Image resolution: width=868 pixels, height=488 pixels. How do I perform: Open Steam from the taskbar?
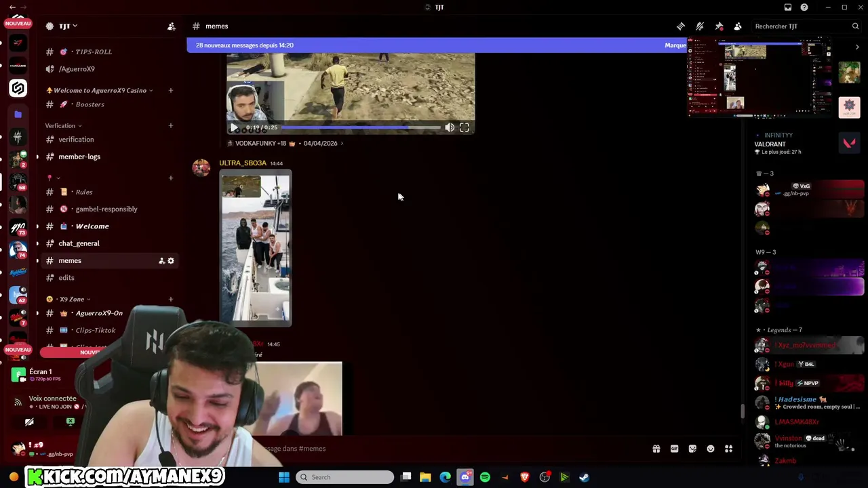[x=584, y=477]
